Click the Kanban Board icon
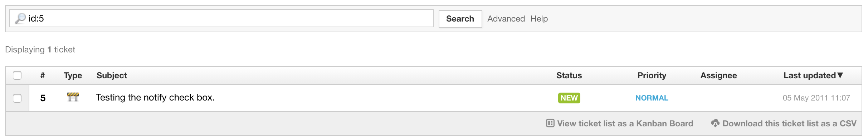This screenshot has height=140, width=868. coord(550,123)
